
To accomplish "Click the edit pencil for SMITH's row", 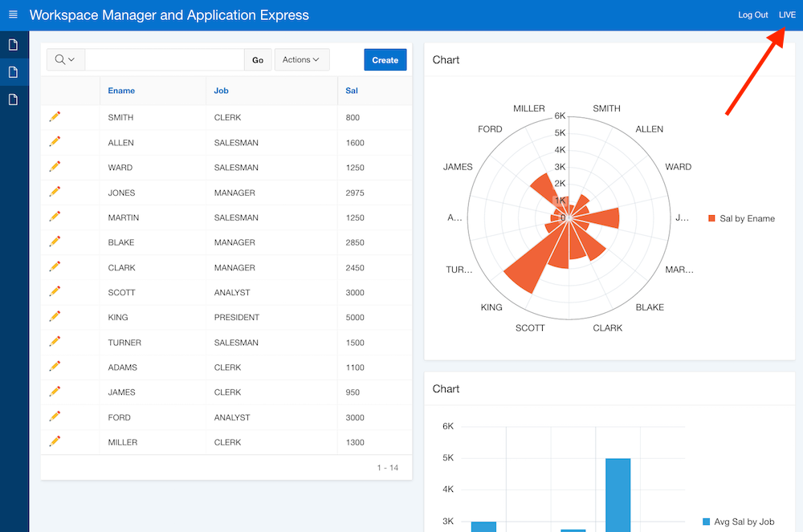I will pyautogui.click(x=55, y=116).
